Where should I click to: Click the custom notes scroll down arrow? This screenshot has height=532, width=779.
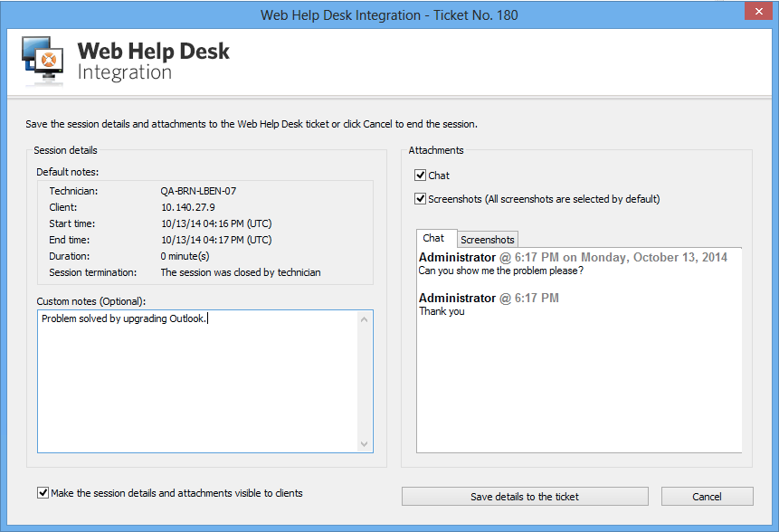(x=364, y=443)
